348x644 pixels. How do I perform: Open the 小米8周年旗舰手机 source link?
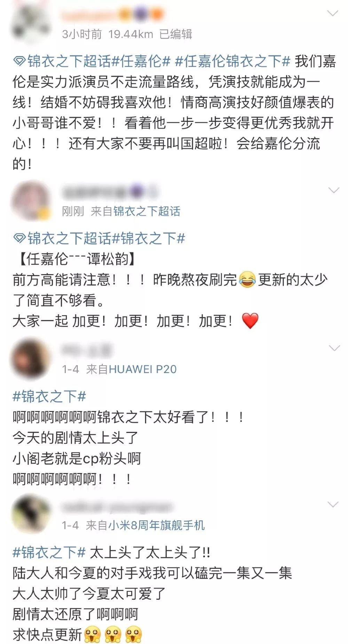pos(156,525)
